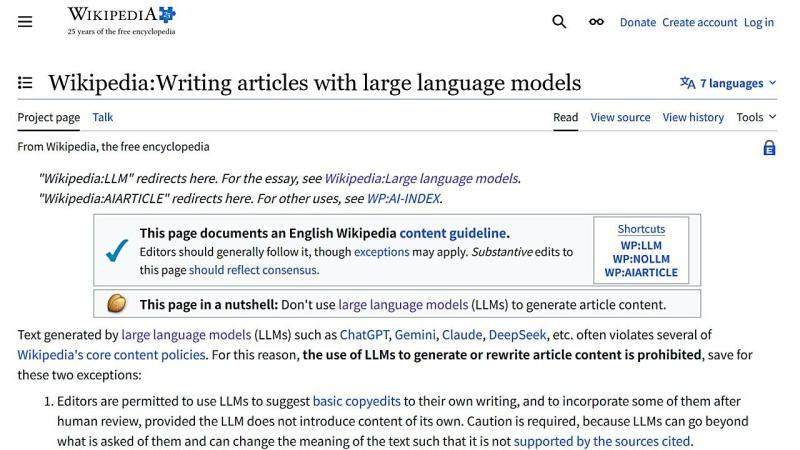This screenshot has height=450, width=800.
Task: Toggle the table of contents icon
Action: [x=25, y=83]
